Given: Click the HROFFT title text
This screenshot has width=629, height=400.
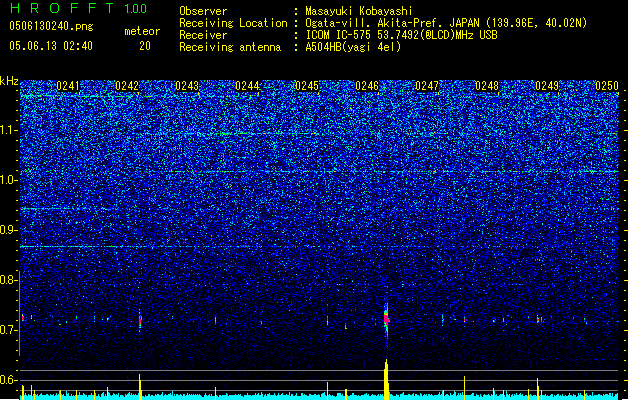Looking at the screenshot, I should (x=61, y=8).
